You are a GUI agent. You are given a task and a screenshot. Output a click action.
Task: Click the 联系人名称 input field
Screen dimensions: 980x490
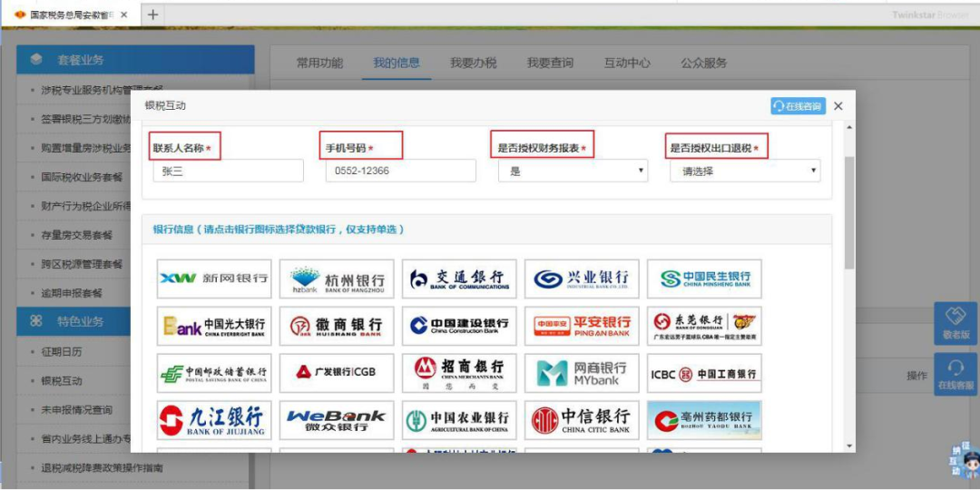coord(228,171)
